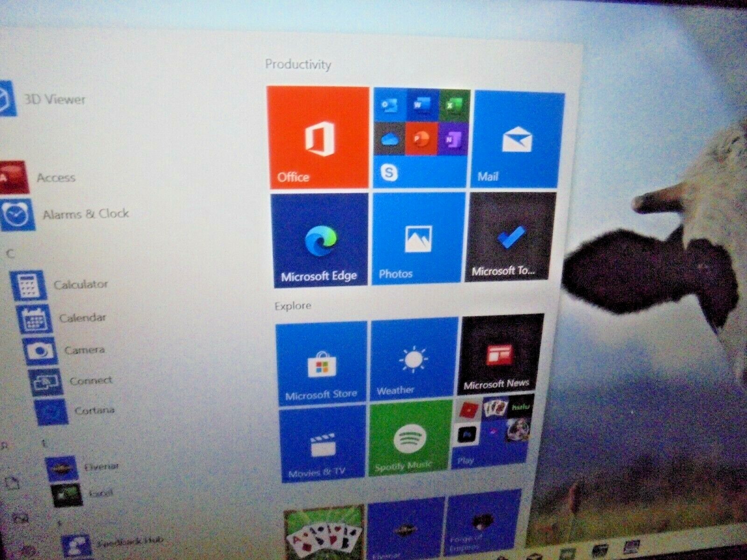Launch Excel from the Office apps tile
This screenshot has height=560, width=747.
tap(454, 106)
